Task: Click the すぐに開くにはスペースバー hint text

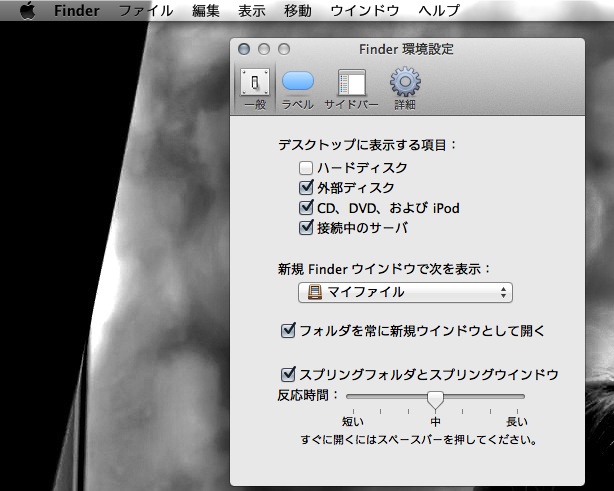Action: (418, 440)
